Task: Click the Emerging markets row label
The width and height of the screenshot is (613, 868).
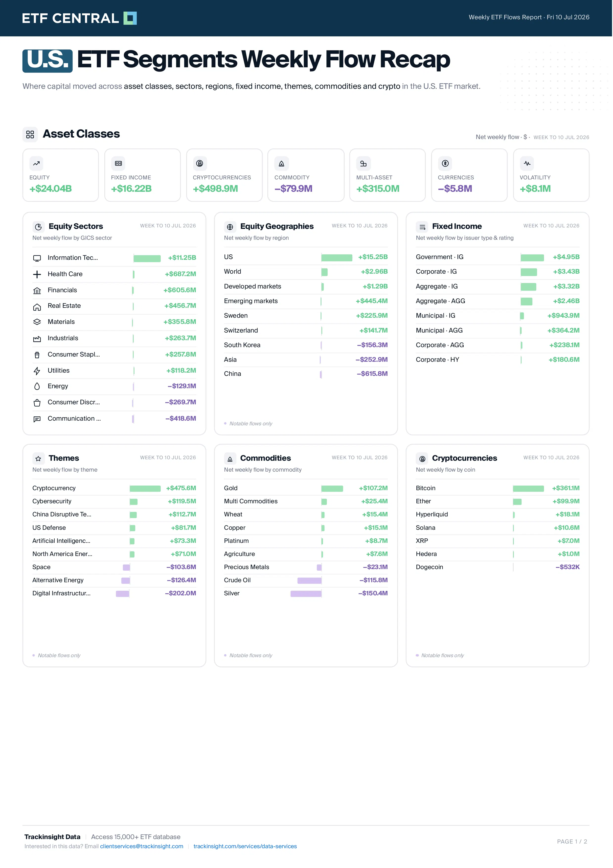Action: tap(251, 301)
